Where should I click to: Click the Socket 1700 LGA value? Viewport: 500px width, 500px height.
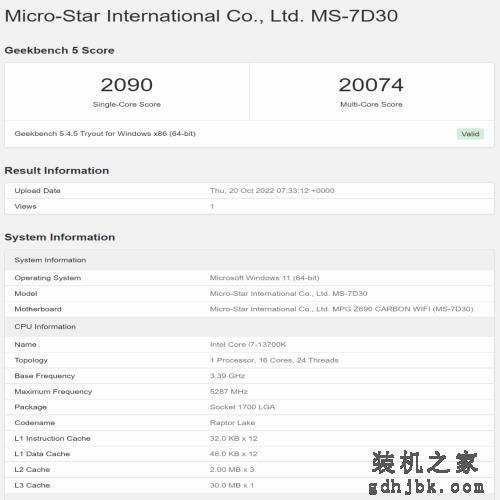[243, 407]
